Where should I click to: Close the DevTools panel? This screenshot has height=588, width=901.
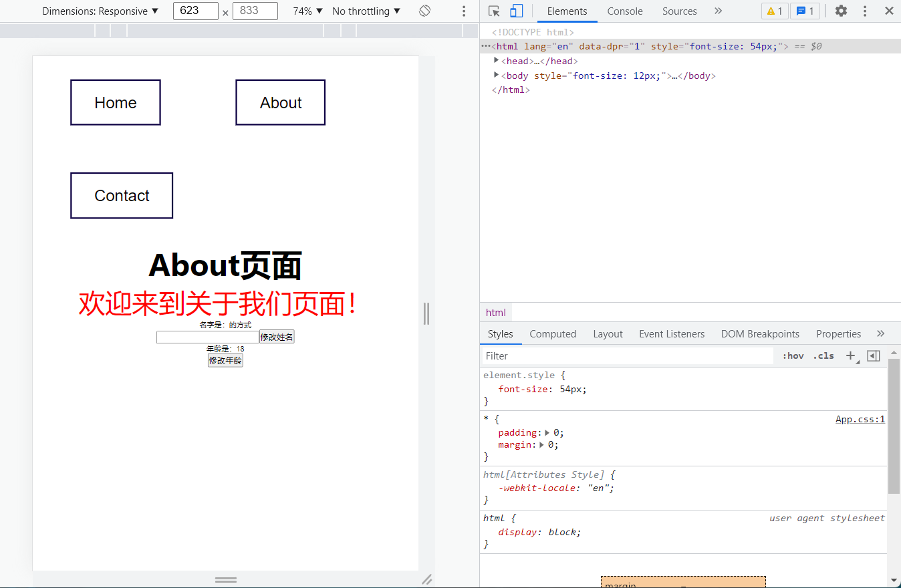pyautogui.click(x=889, y=11)
